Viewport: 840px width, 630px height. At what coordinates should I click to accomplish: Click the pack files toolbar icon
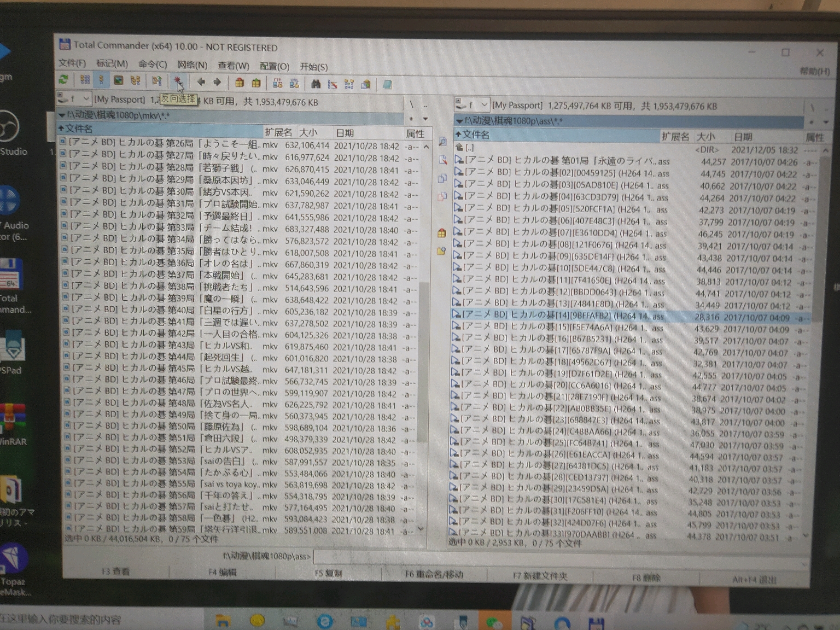click(x=240, y=83)
